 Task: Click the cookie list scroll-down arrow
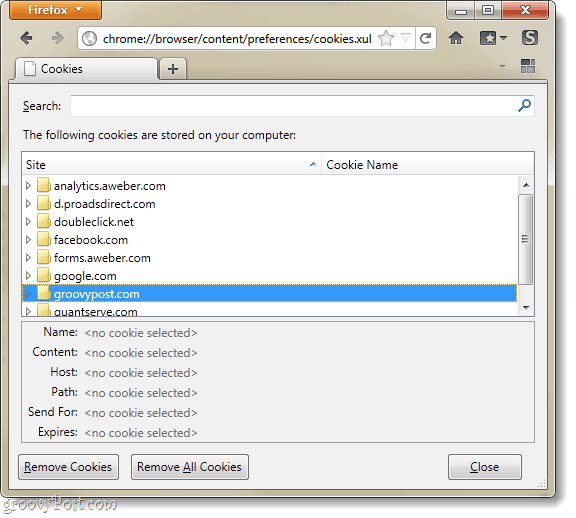[526, 307]
